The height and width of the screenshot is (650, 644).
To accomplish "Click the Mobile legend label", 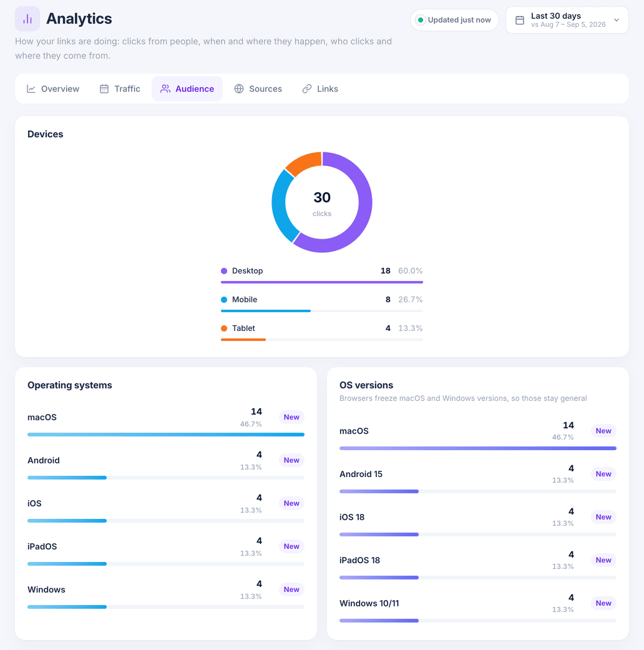I will tap(245, 299).
